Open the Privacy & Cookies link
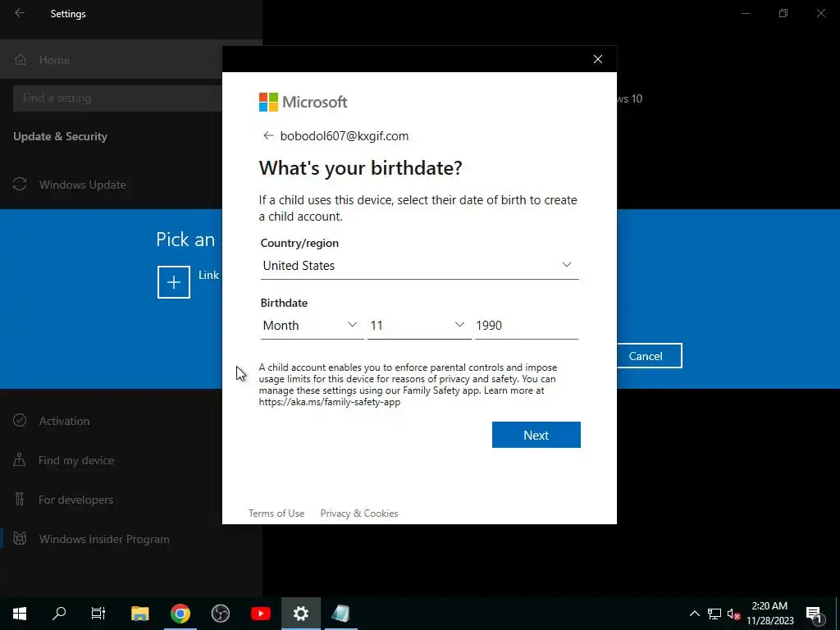 click(359, 514)
